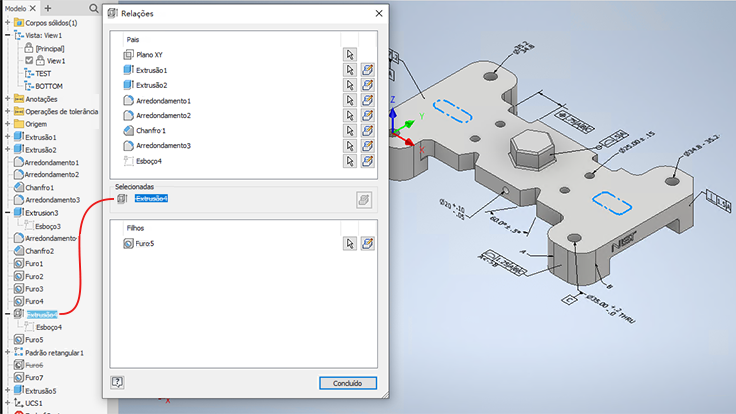Viewport: 736px width, 414px height.
Task: Expand the Origem folder
Action: [8, 124]
